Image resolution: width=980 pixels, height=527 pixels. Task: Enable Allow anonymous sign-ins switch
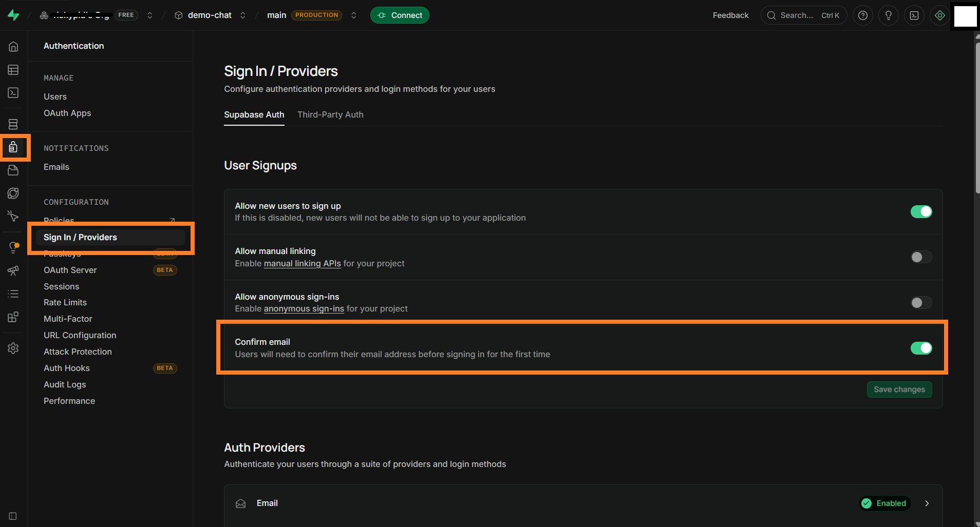pos(921,303)
